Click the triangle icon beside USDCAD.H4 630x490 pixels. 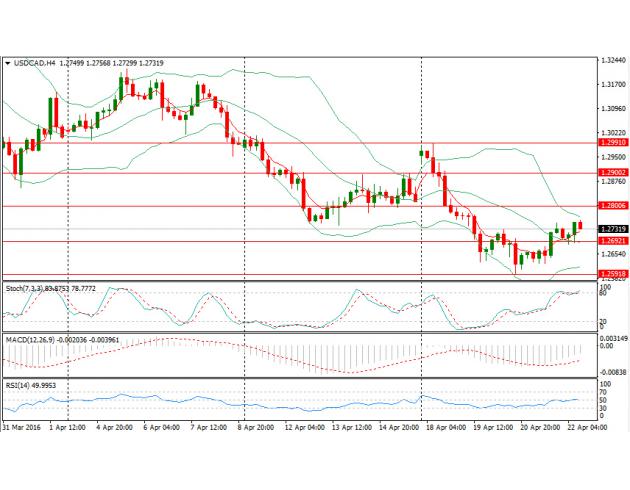[9, 63]
